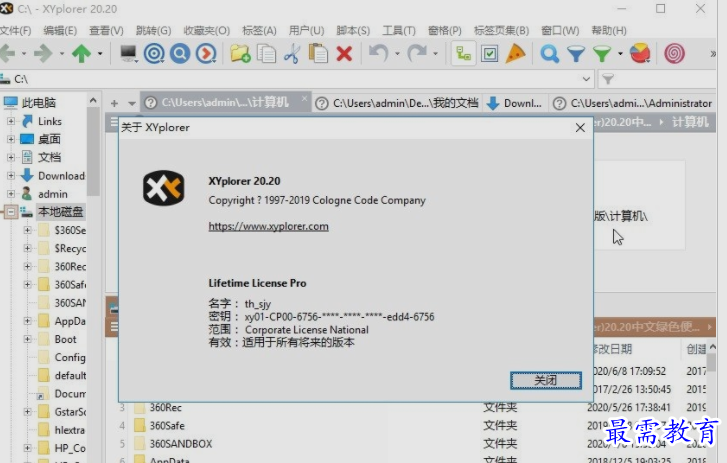Select 此电脑 in the folder tree
This screenshot has width=727, height=463.
pos(38,102)
